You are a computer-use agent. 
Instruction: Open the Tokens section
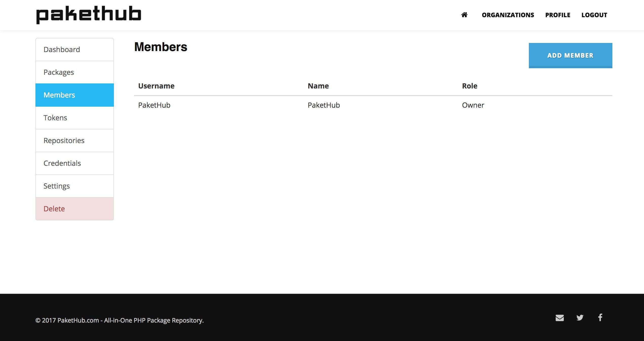[x=75, y=118]
